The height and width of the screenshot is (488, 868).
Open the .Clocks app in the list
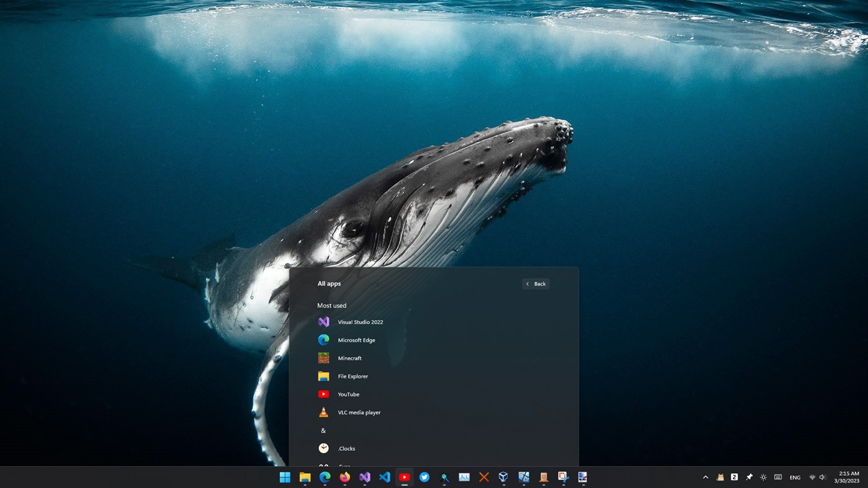click(x=346, y=448)
